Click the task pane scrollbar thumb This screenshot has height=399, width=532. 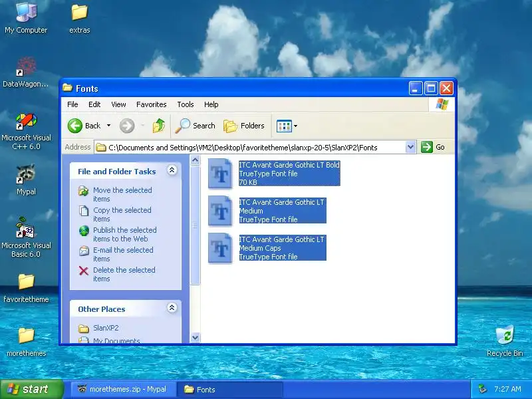point(195,225)
